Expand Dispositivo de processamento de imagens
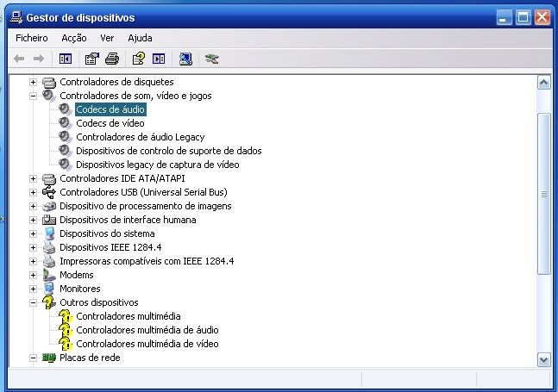 point(33,206)
